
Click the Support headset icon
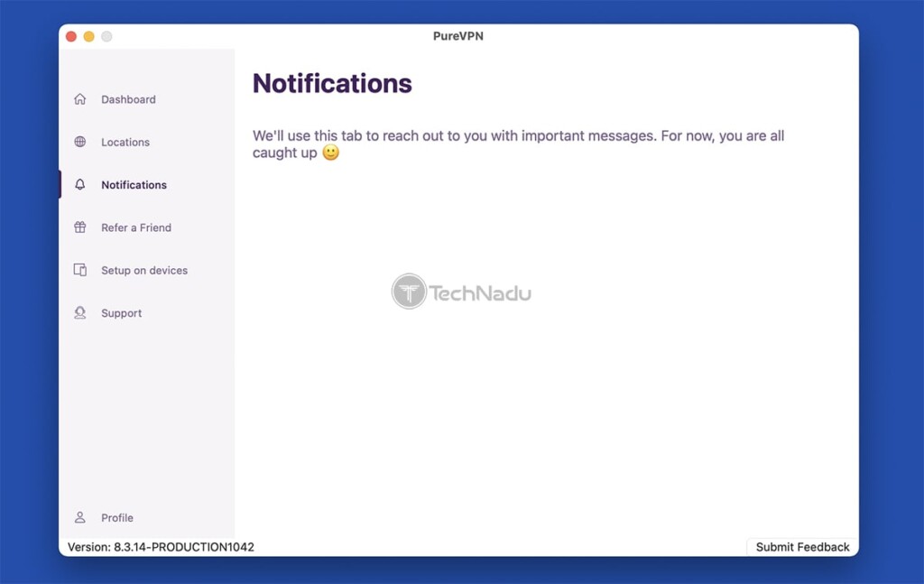[80, 313]
